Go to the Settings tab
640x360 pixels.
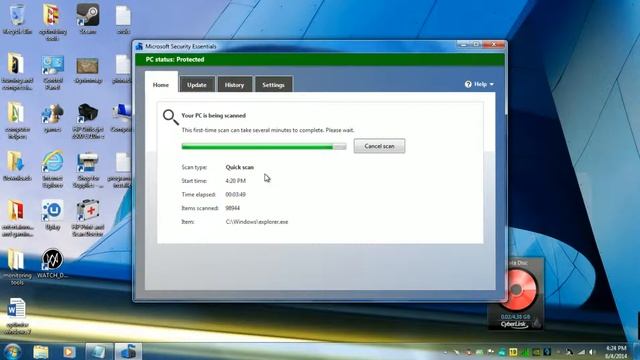pyautogui.click(x=273, y=84)
